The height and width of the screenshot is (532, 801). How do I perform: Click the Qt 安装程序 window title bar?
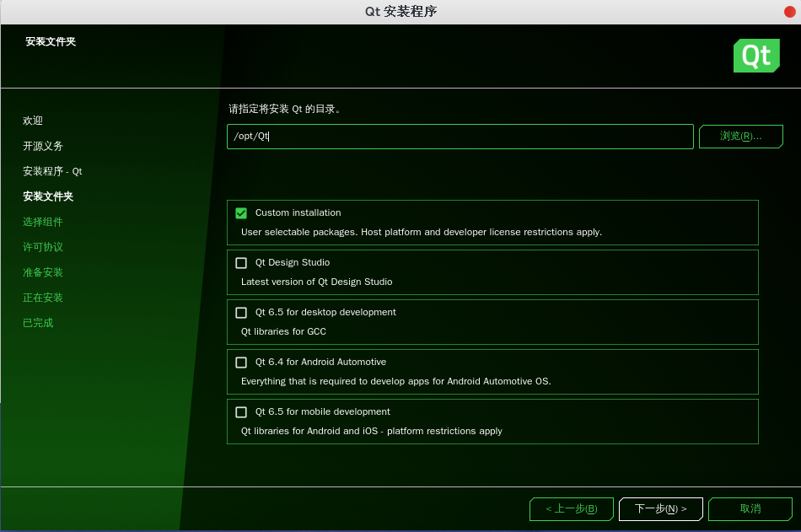pos(400,11)
